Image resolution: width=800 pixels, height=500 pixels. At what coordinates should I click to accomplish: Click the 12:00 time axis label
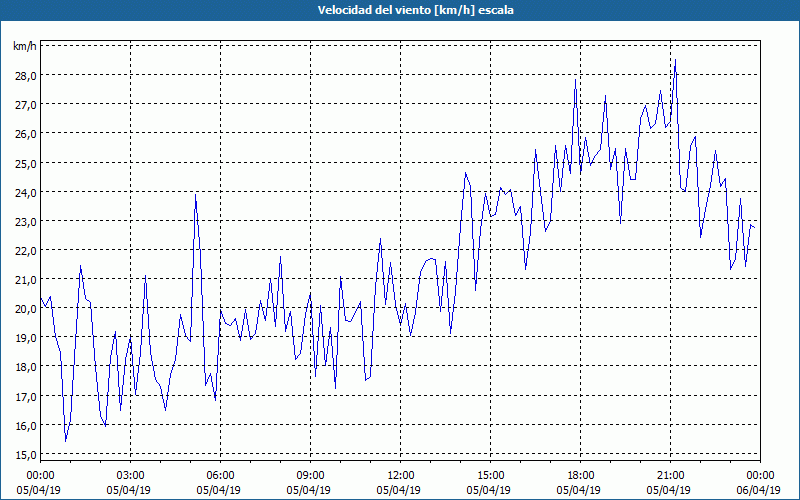(x=400, y=476)
